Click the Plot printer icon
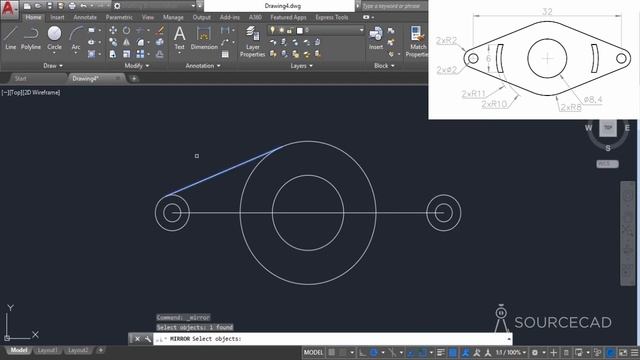The image size is (640, 360). coord(72,6)
